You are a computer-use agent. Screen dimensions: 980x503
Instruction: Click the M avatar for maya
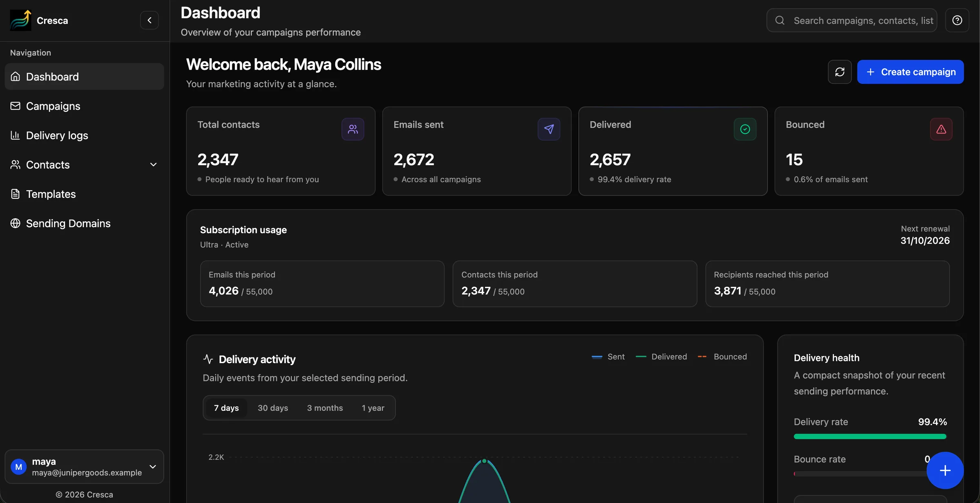click(19, 467)
